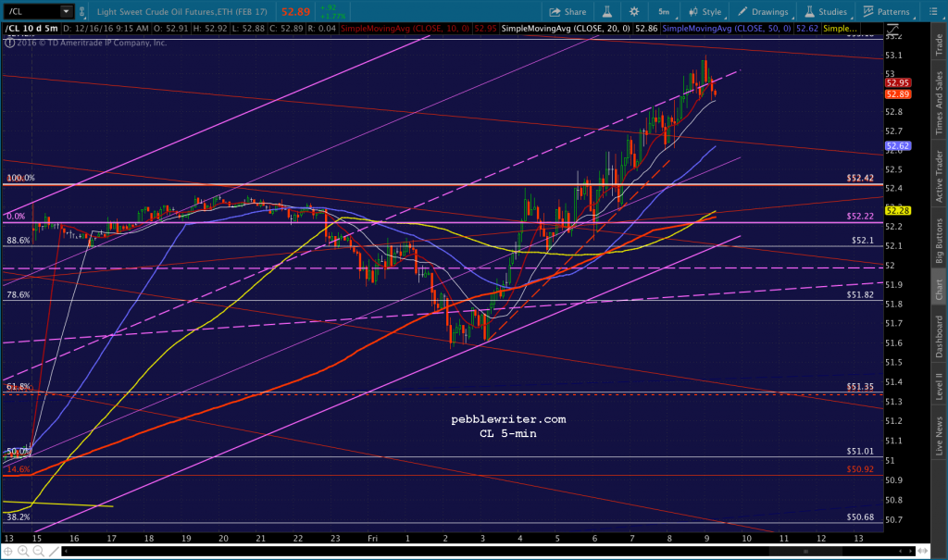948x560 pixels.
Task: Click the 38.2% Fibonacci label
Action: [19, 517]
